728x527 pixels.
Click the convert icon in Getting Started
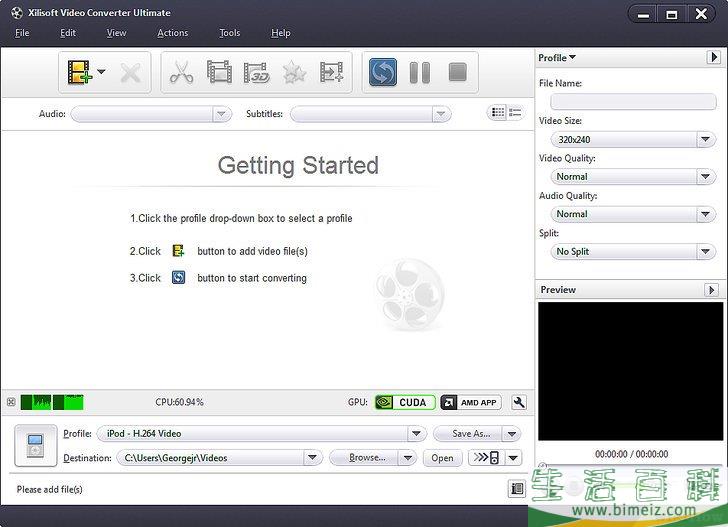click(x=178, y=278)
